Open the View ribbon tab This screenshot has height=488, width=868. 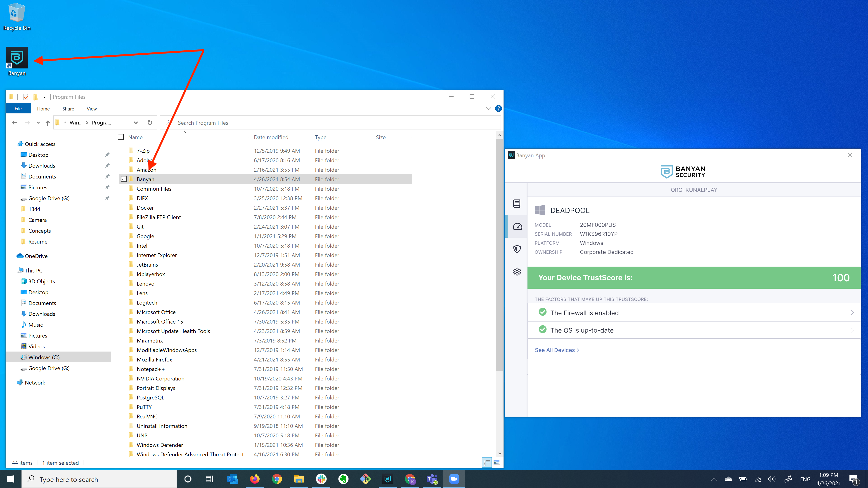[91, 108]
